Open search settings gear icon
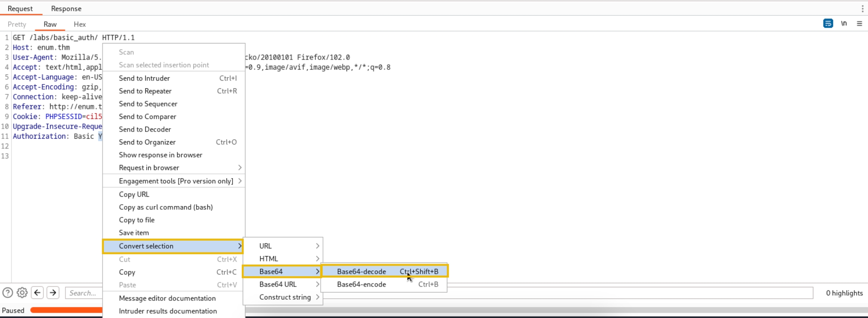This screenshot has width=868, height=318. pyautogui.click(x=22, y=293)
